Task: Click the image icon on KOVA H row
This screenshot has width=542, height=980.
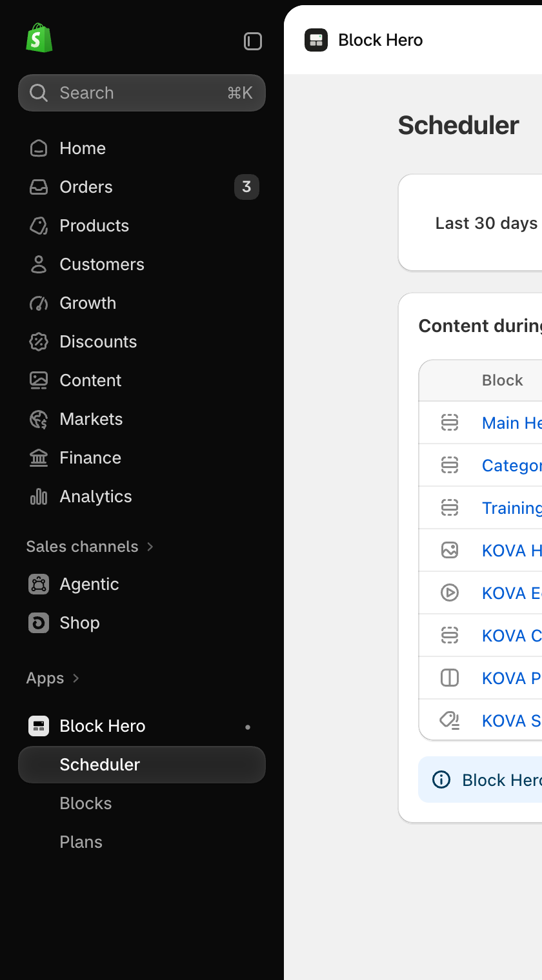Action: (x=450, y=550)
